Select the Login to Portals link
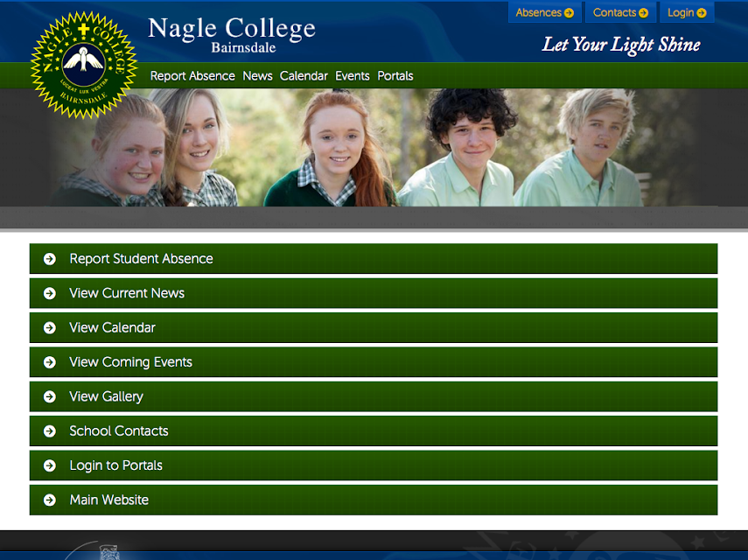 374,465
